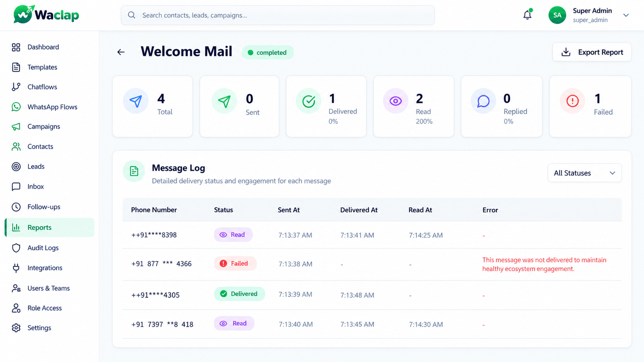Click the Sent paper-plane icon
644x362 pixels.
224,101
